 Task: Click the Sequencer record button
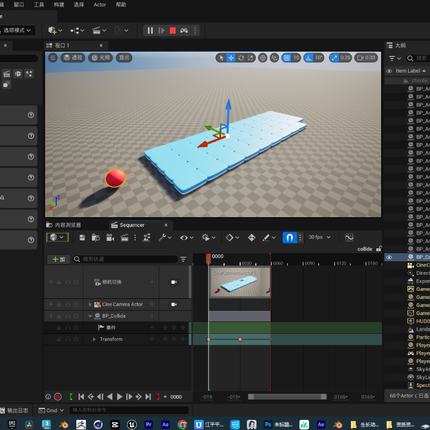click(x=58, y=397)
